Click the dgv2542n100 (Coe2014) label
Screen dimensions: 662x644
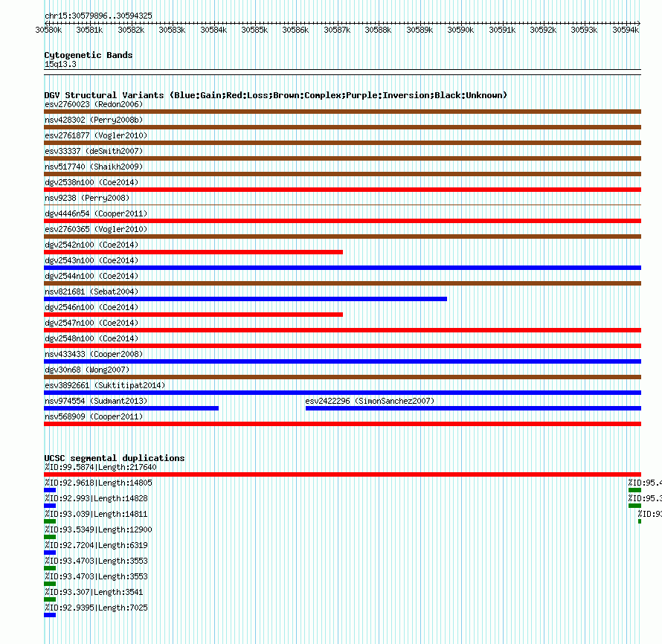(91, 245)
